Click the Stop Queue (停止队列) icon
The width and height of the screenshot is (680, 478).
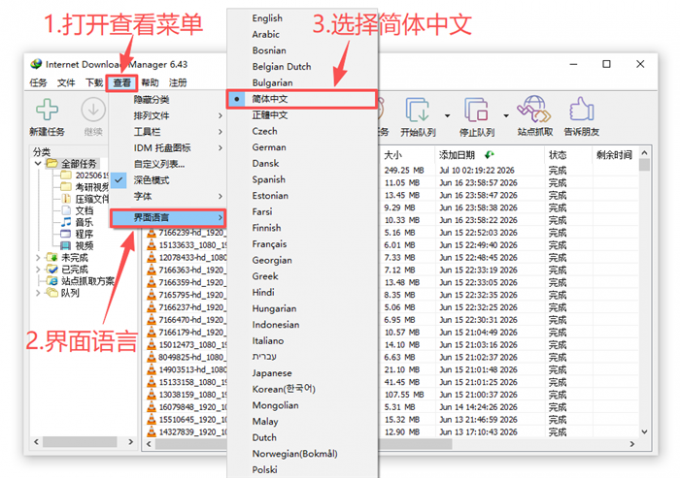(x=476, y=109)
